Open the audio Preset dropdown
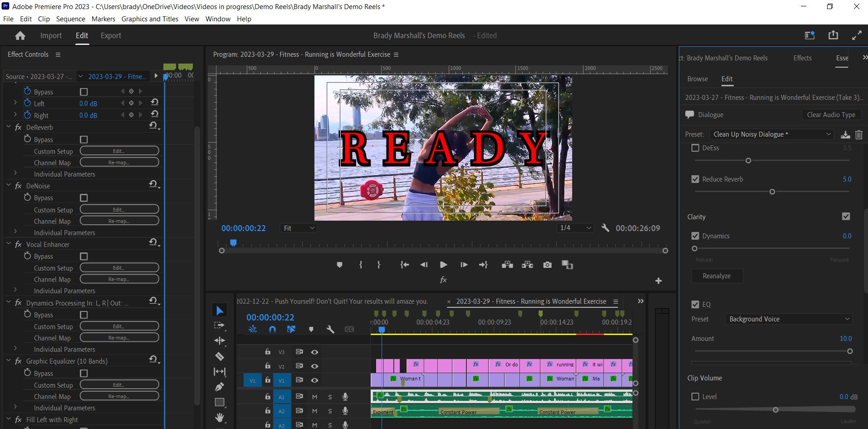868x429 pixels. tap(772, 134)
